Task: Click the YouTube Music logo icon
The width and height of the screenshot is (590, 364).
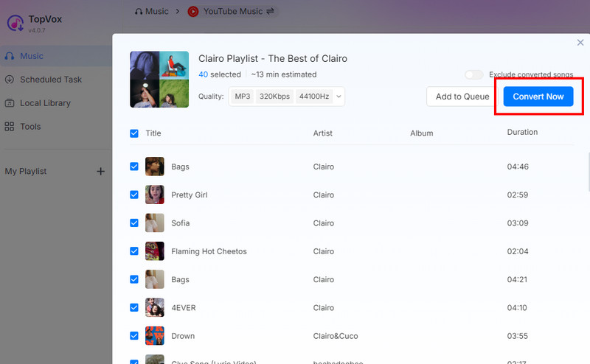Action: (193, 11)
